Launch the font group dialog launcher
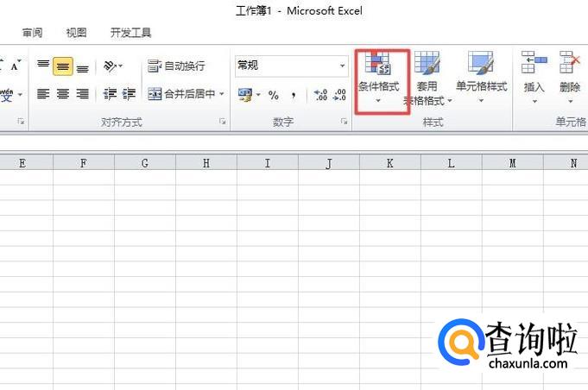This screenshot has height=390, width=588. 21,121
